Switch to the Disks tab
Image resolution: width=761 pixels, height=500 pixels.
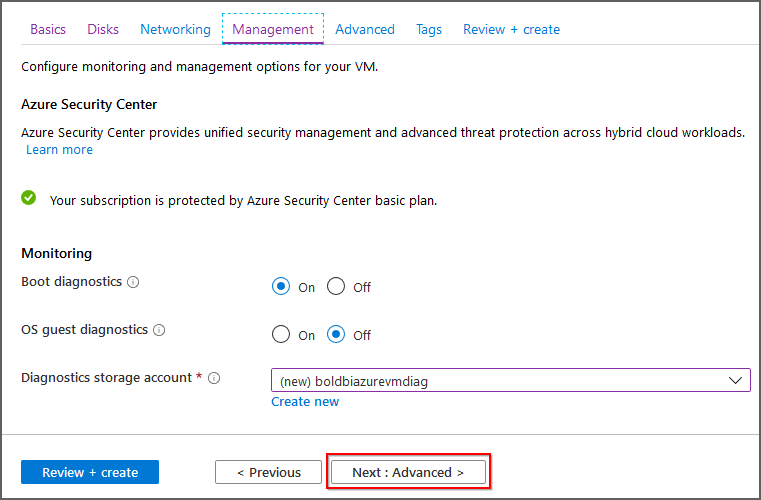point(103,30)
